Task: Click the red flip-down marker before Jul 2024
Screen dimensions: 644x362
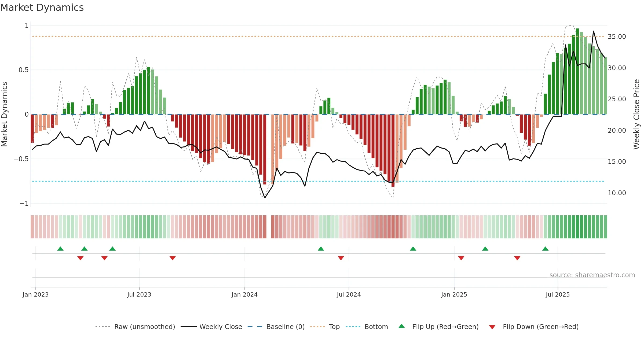Action: (341, 258)
